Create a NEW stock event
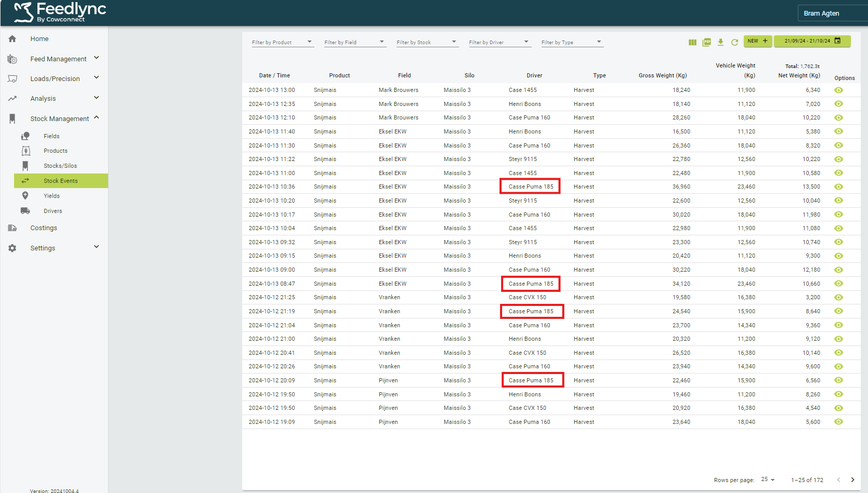Image resolution: width=868 pixels, height=493 pixels. tap(758, 41)
